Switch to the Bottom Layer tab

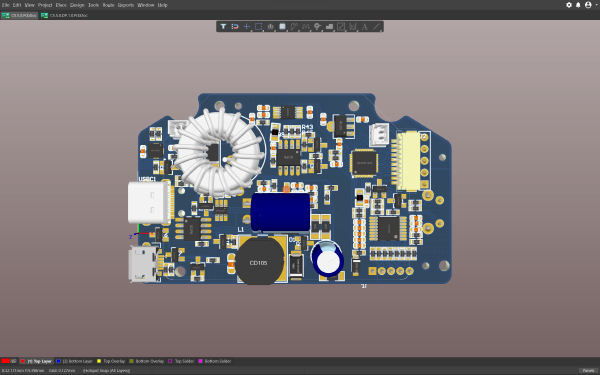click(75, 361)
